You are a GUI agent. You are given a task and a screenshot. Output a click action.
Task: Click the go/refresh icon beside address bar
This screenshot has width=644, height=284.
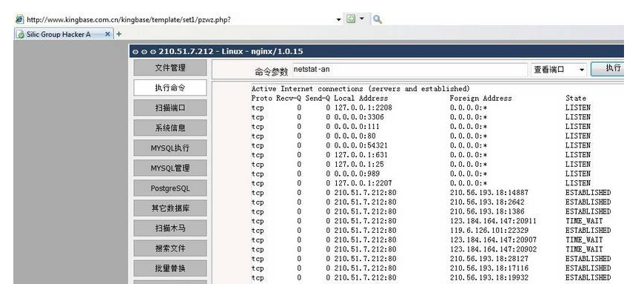pyautogui.click(x=350, y=19)
